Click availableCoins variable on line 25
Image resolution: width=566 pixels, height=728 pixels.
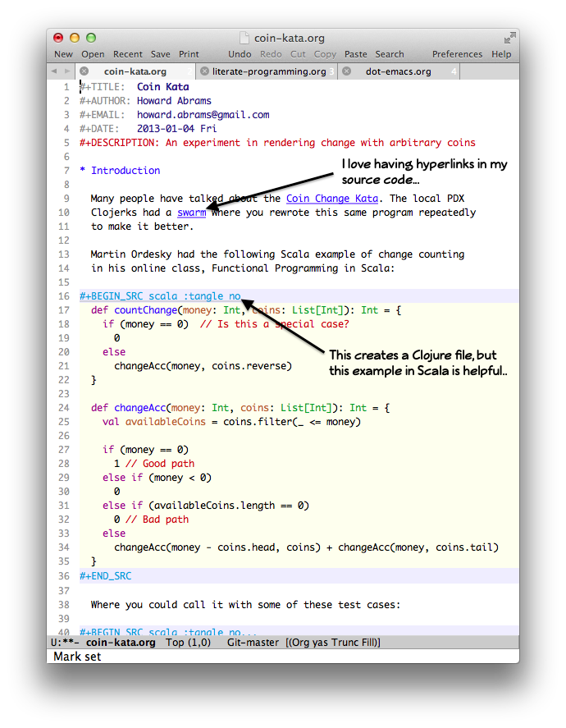coord(165,422)
